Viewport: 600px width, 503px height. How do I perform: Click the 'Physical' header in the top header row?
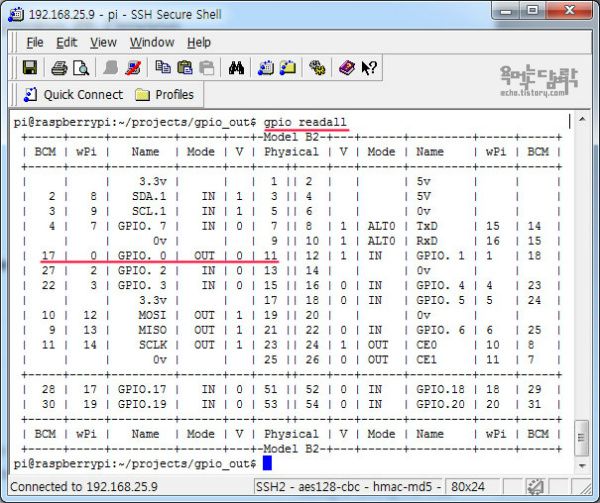[x=291, y=152]
